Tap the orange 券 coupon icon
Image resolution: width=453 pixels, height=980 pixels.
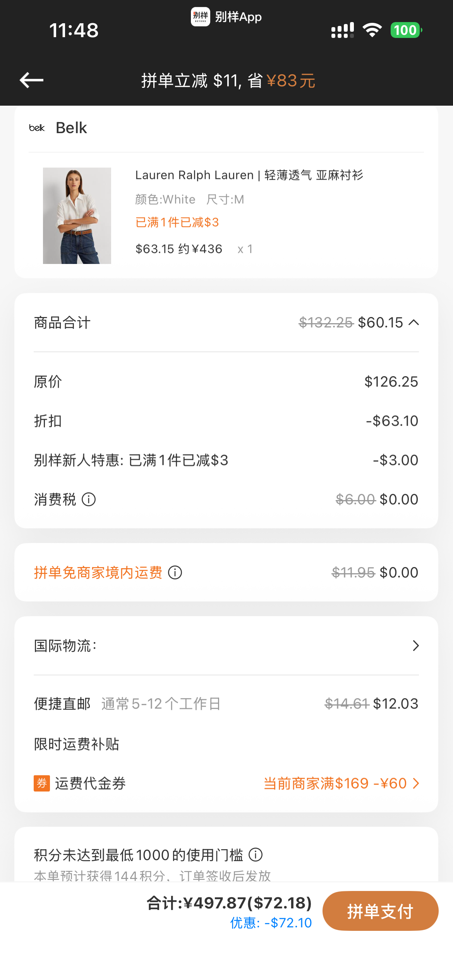[x=42, y=783]
